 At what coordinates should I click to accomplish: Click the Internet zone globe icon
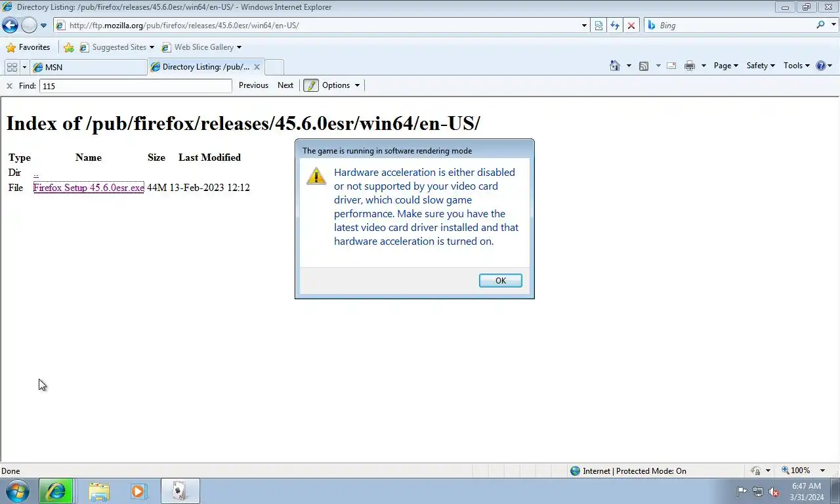click(575, 471)
